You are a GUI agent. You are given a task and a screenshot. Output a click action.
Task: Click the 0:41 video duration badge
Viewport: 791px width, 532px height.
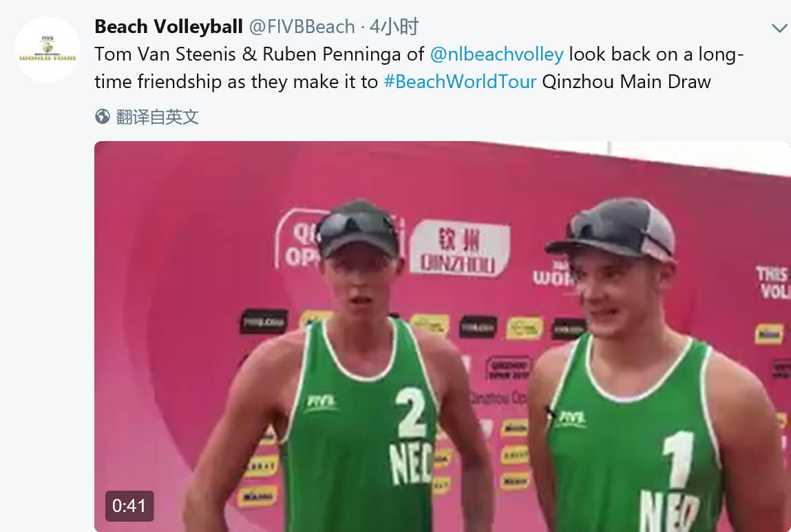[x=129, y=505]
